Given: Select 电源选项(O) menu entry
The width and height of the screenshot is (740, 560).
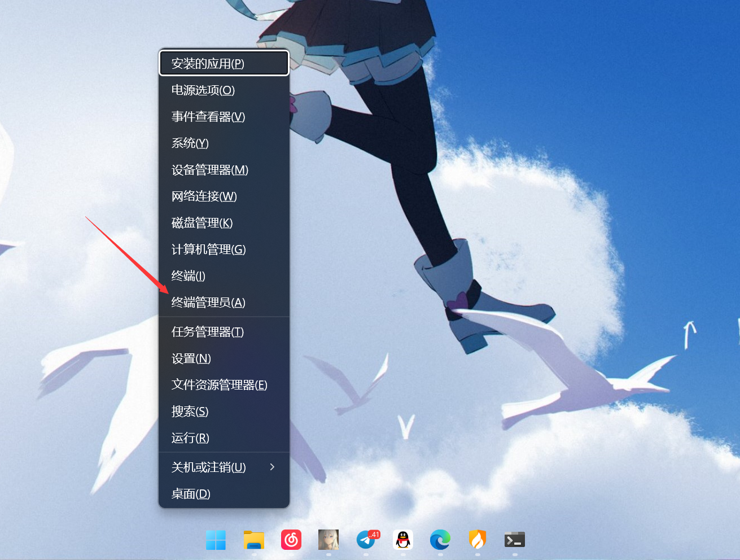Looking at the screenshot, I should [x=224, y=90].
